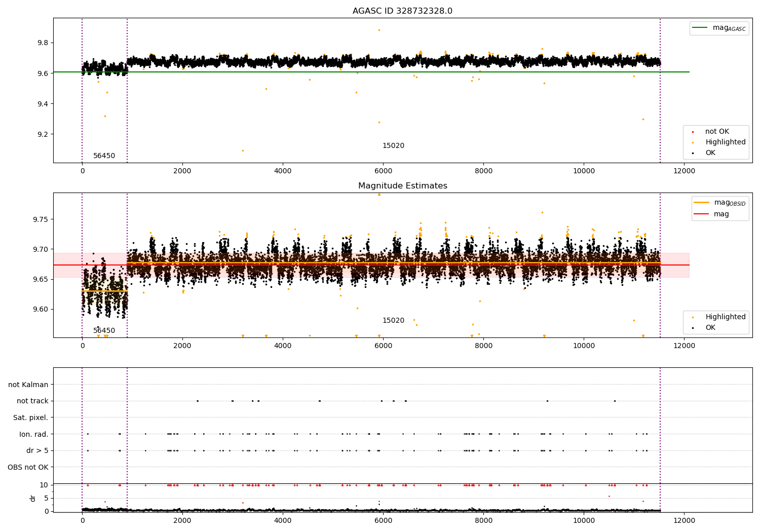Select the mag AGASC legend label in top plot

pos(729,28)
